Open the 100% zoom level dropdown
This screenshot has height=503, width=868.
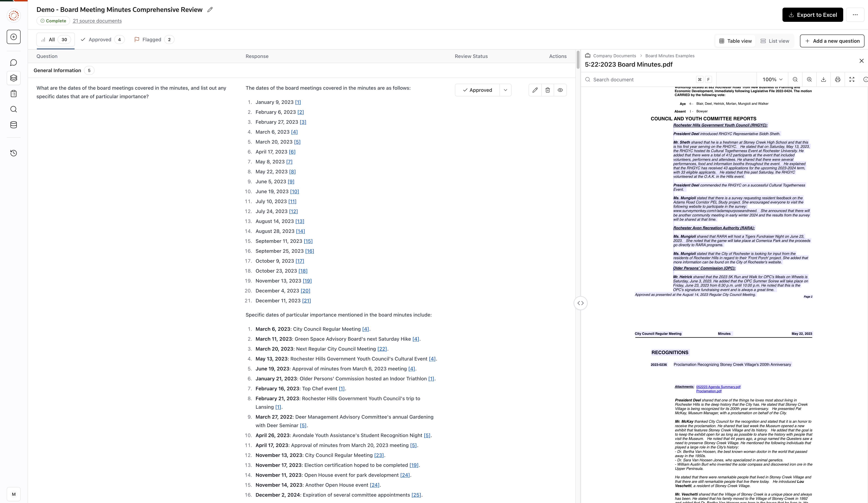tap(772, 80)
